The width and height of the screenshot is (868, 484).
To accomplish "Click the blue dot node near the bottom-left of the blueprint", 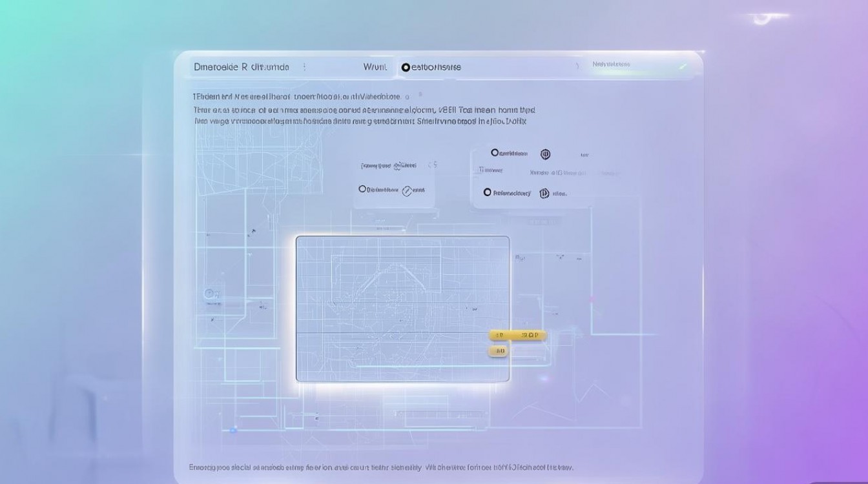I will click(233, 429).
